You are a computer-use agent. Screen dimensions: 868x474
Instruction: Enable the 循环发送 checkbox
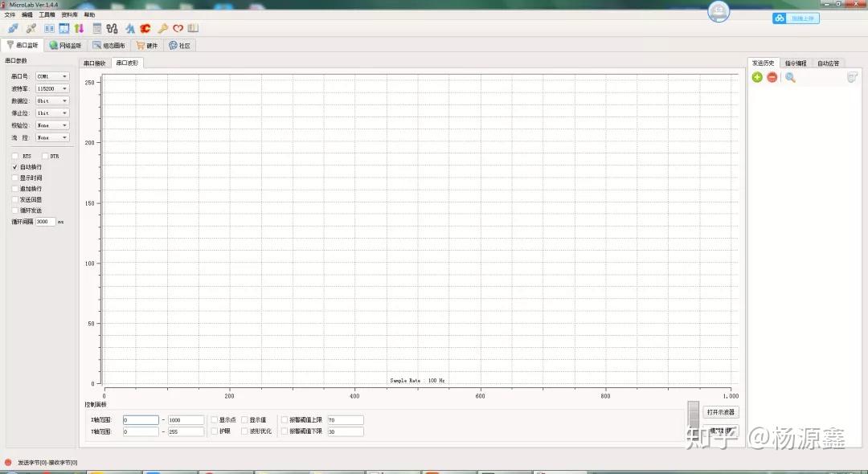coord(15,210)
